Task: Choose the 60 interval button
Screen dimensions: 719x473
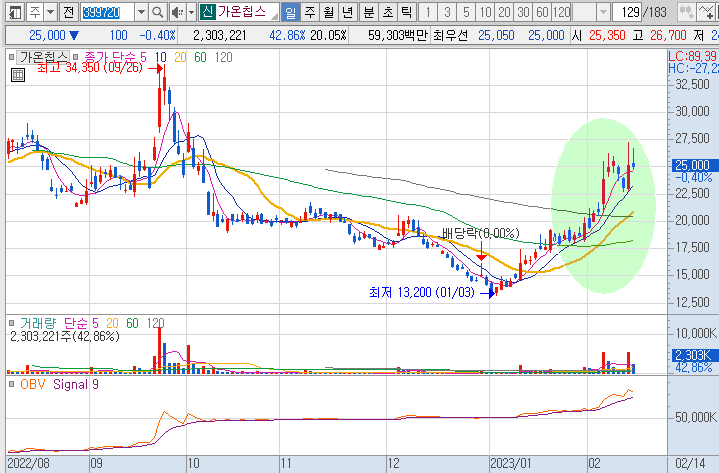Action: (542, 12)
